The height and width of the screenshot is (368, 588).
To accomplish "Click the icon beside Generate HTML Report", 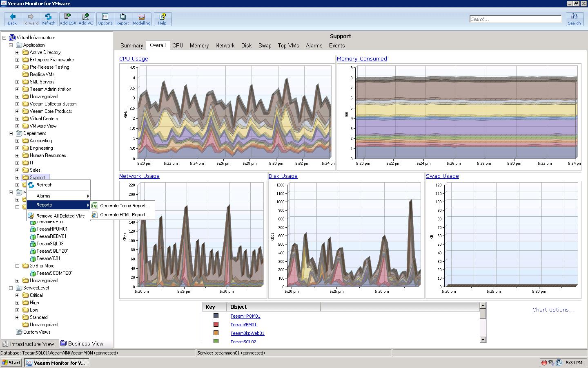I will coord(95,215).
